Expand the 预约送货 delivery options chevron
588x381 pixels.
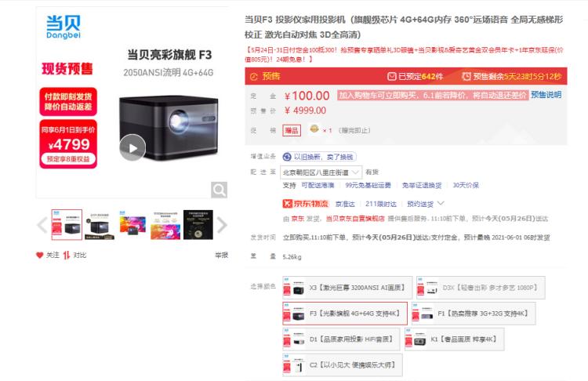click(x=441, y=204)
